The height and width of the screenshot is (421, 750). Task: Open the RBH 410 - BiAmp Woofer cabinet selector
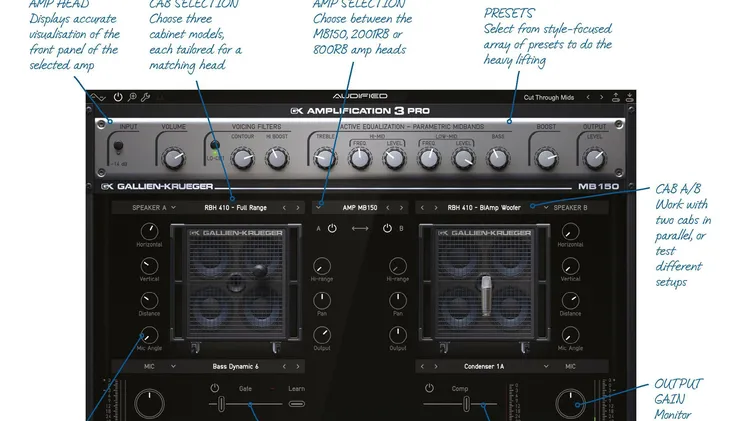click(x=484, y=208)
